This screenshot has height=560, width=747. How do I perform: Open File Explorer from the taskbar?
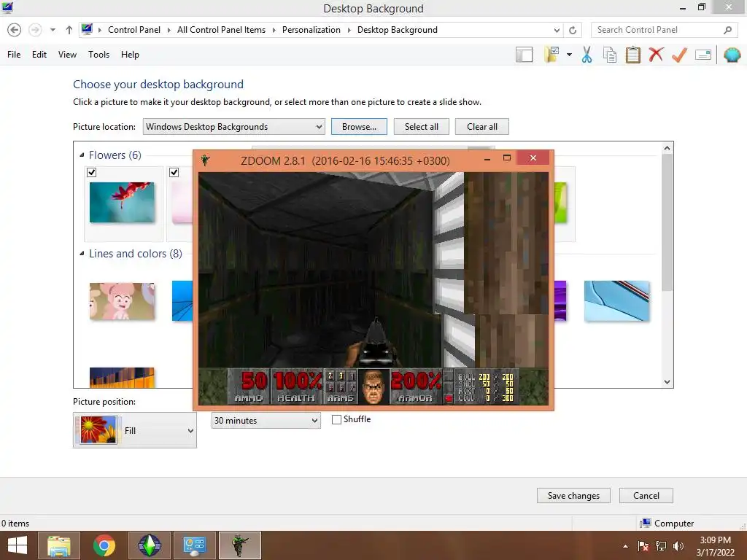[59, 545]
